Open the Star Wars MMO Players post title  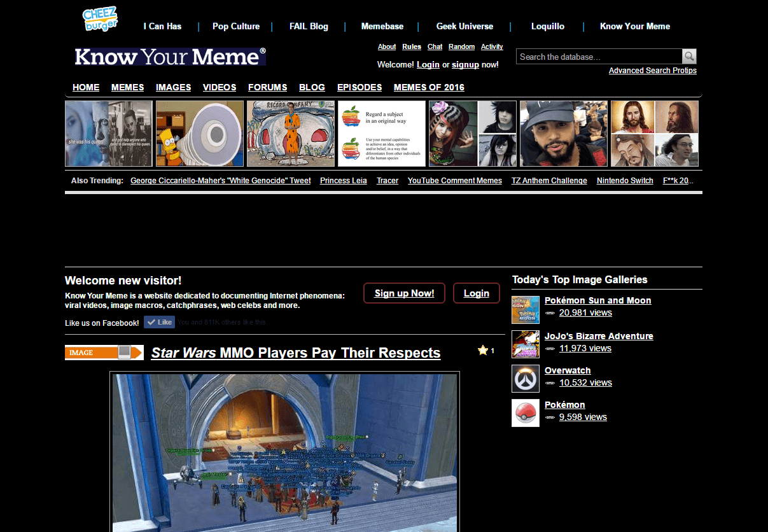296,353
